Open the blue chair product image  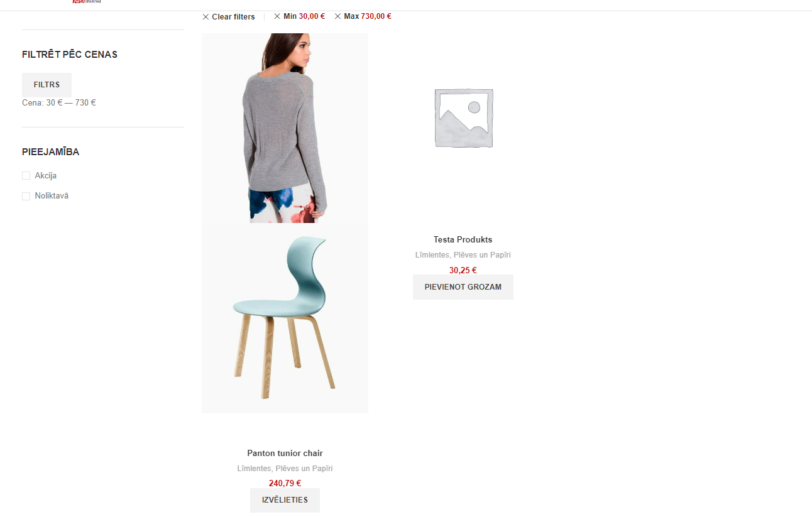pyautogui.click(x=285, y=318)
